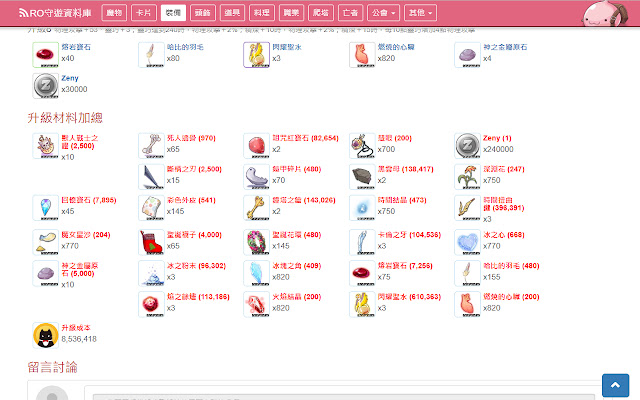
Task: Click the red flame crystal icon marked x820
Action: coord(256,304)
